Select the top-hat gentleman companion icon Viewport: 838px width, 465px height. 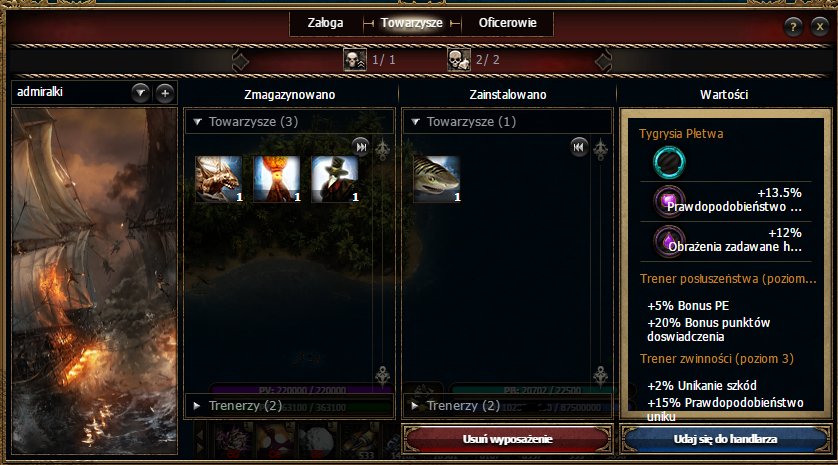(335, 179)
